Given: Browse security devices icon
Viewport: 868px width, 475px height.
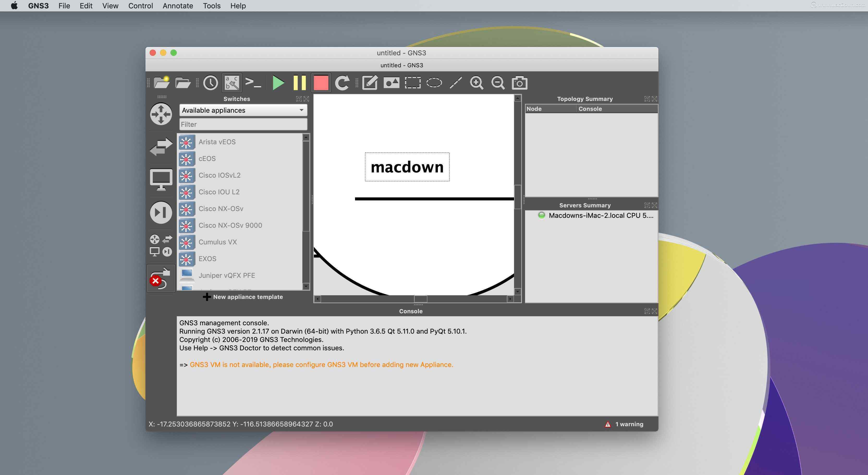Looking at the screenshot, I should point(161,212).
